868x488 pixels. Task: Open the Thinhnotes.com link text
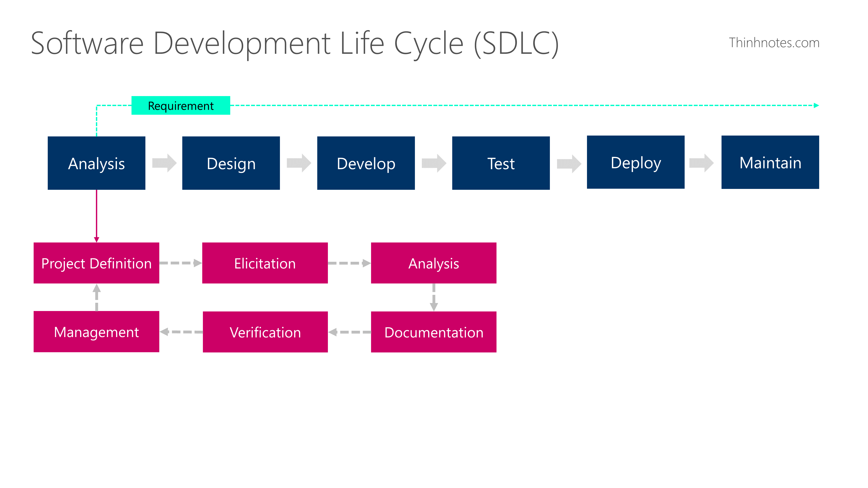(x=774, y=43)
